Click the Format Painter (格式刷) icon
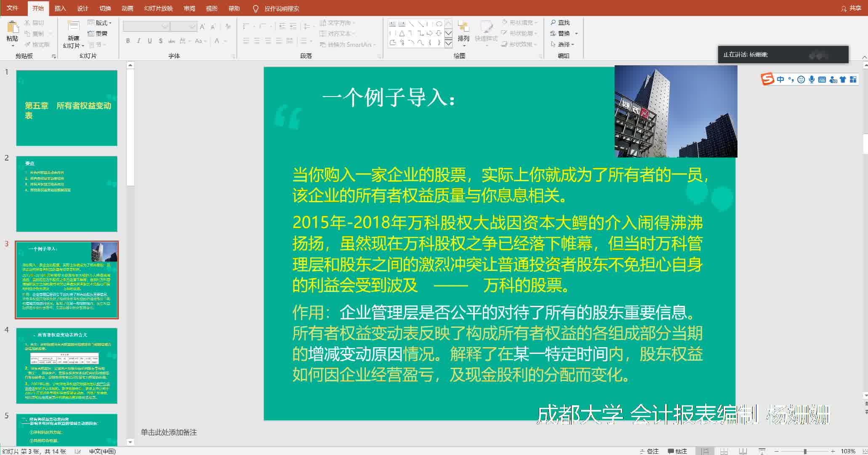 [27, 44]
